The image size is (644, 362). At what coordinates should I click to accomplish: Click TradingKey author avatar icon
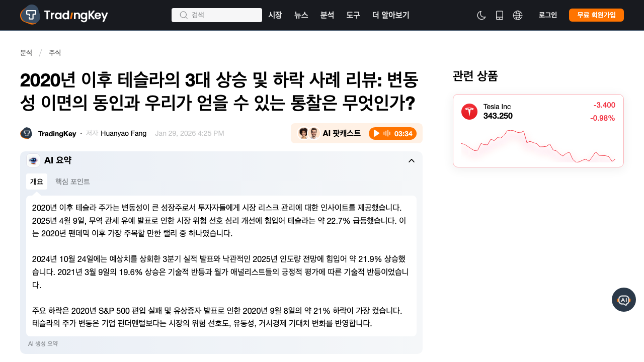coord(26,133)
